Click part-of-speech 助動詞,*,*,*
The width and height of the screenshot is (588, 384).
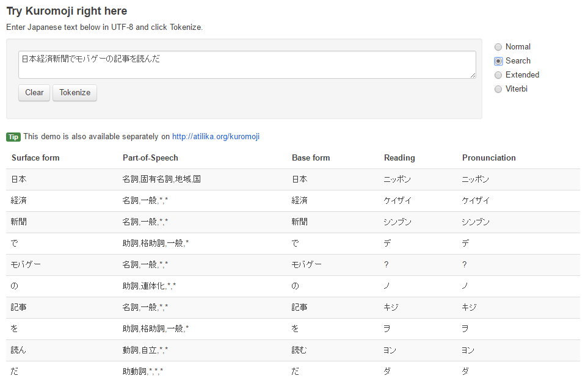(143, 372)
